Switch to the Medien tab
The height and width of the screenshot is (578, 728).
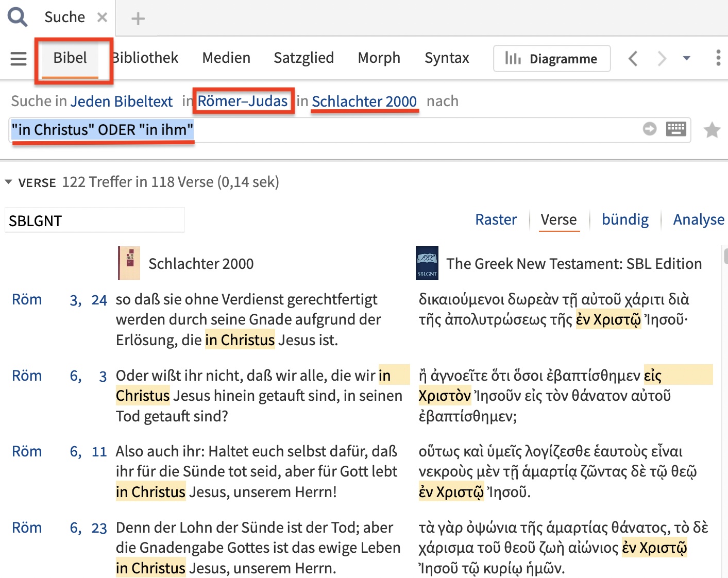(x=226, y=58)
